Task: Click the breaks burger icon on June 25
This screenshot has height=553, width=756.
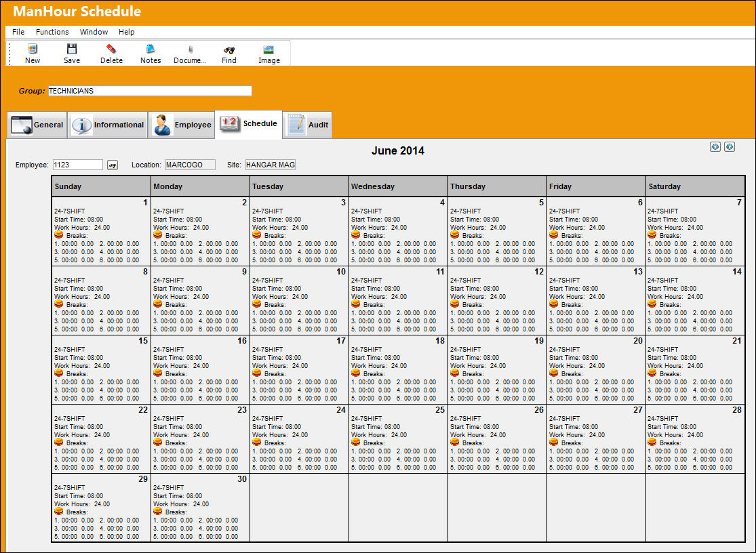Action: coord(356,443)
